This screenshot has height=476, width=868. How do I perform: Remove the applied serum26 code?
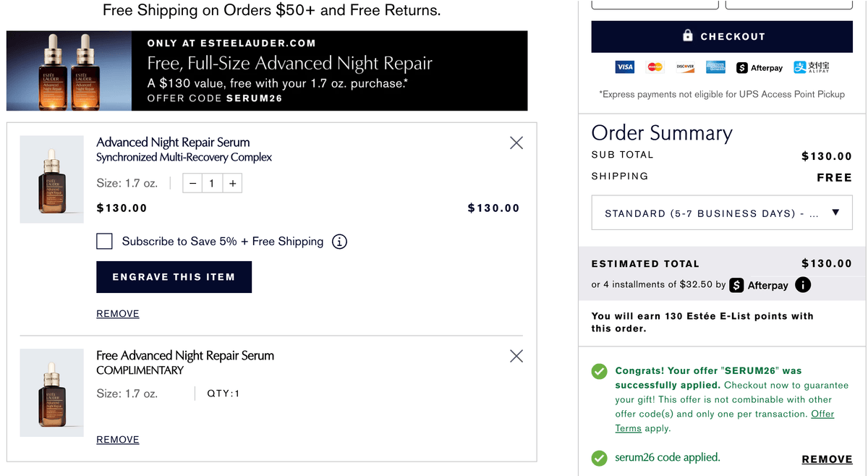pos(827,459)
